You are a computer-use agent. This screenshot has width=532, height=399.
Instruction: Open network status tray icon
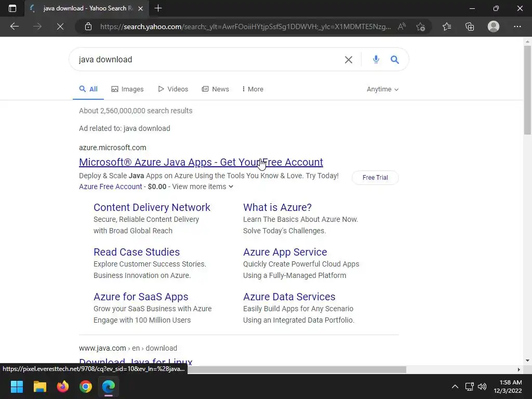click(x=470, y=387)
